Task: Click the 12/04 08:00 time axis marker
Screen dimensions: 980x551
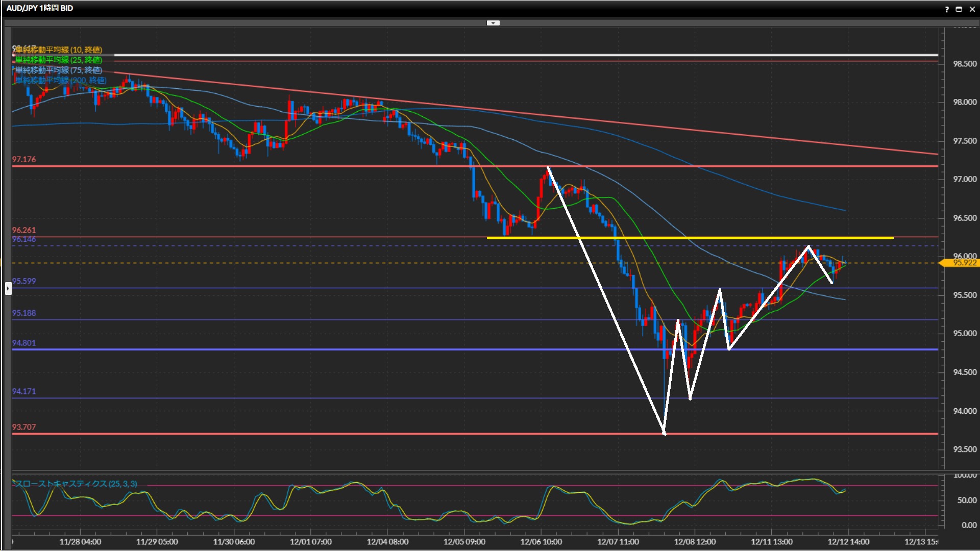Action: click(387, 542)
